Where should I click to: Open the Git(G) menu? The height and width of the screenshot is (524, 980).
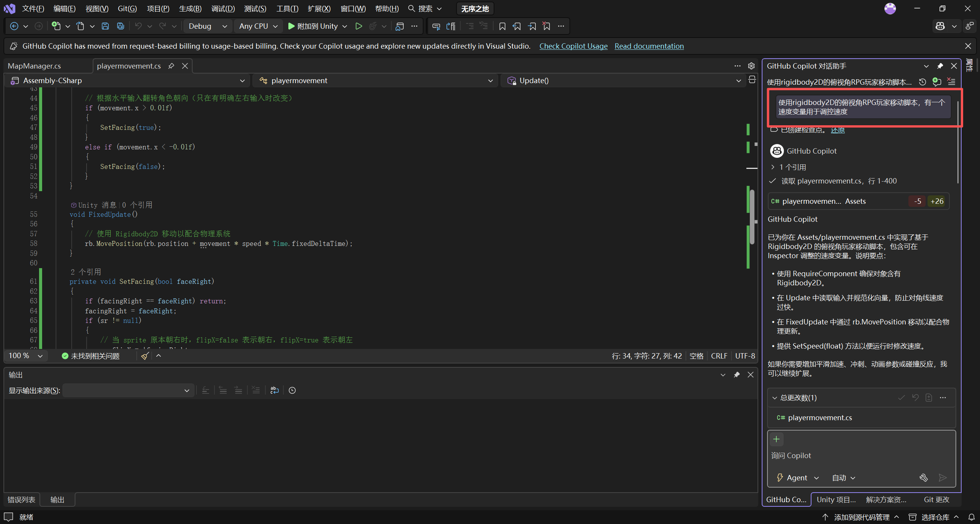(x=127, y=8)
